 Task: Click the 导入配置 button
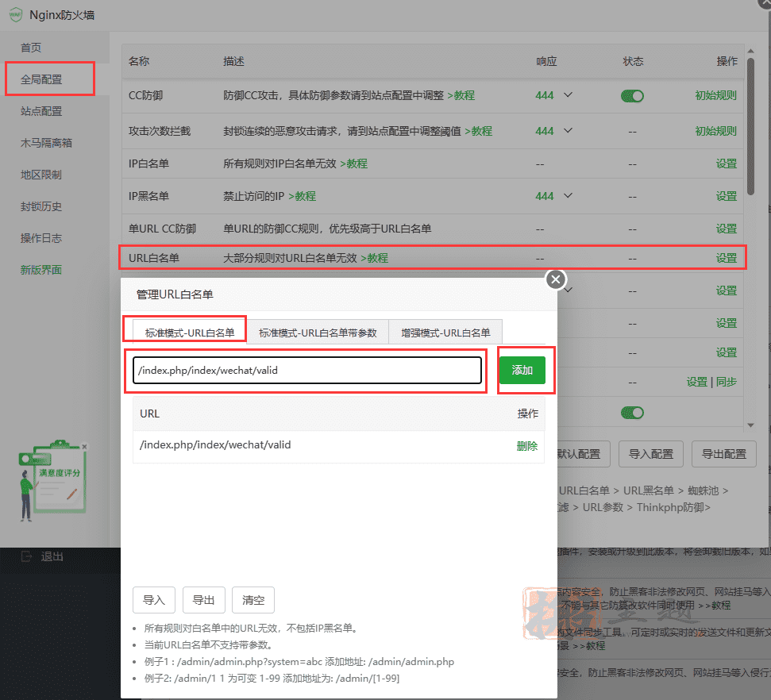(651, 454)
